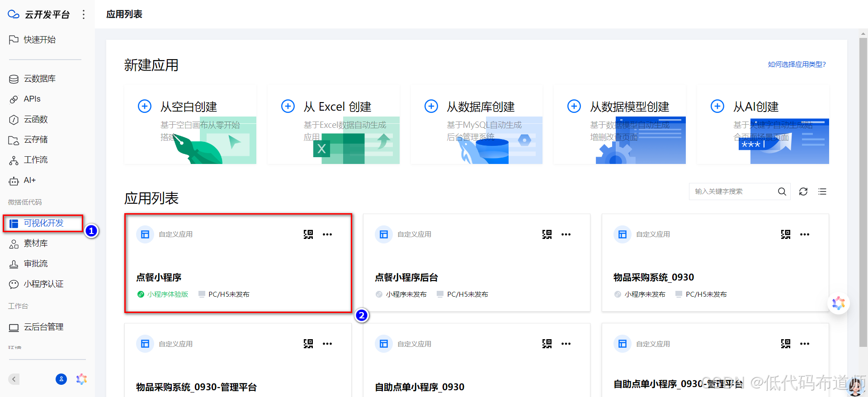Image resolution: width=868 pixels, height=397 pixels.
Task: Open the floating AI assistant button
Action: pyautogui.click(x=839, y=304)
